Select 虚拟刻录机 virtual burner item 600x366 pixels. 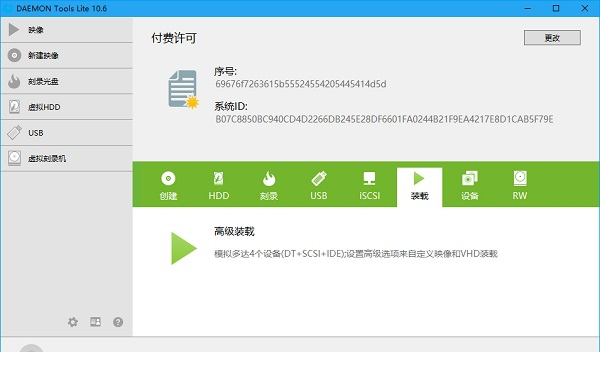67,158
